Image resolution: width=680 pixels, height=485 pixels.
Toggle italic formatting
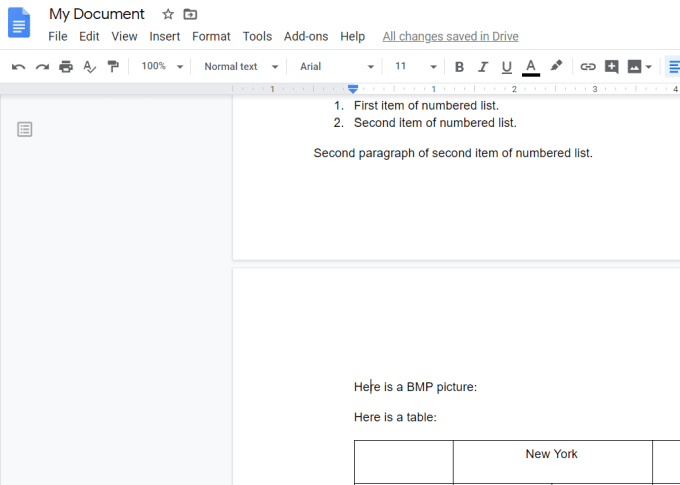[x=483, y=67]
